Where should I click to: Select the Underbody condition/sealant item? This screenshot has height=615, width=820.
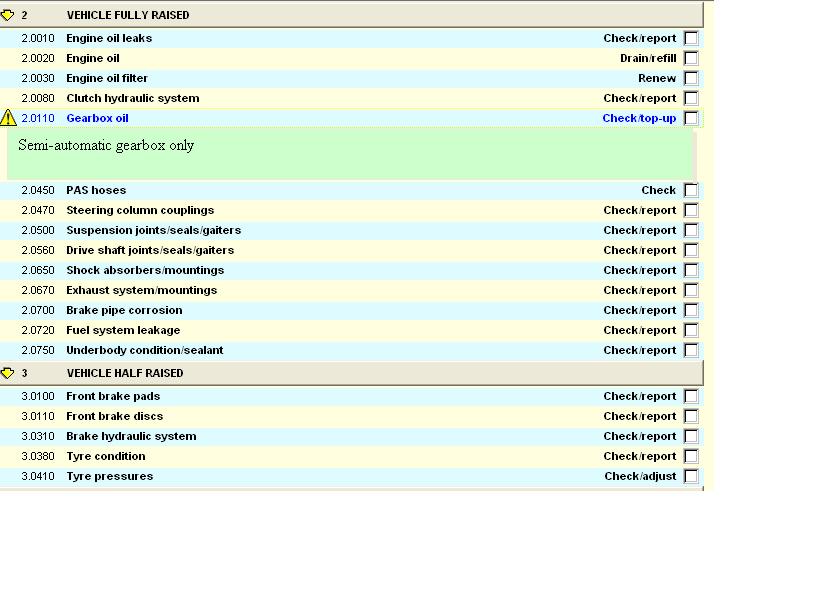[x=145, y=350]
